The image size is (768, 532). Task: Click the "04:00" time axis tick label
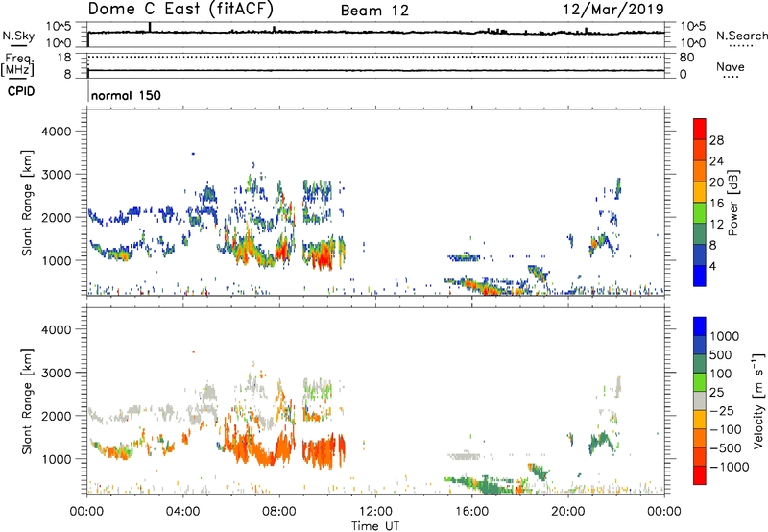(182, 512)
